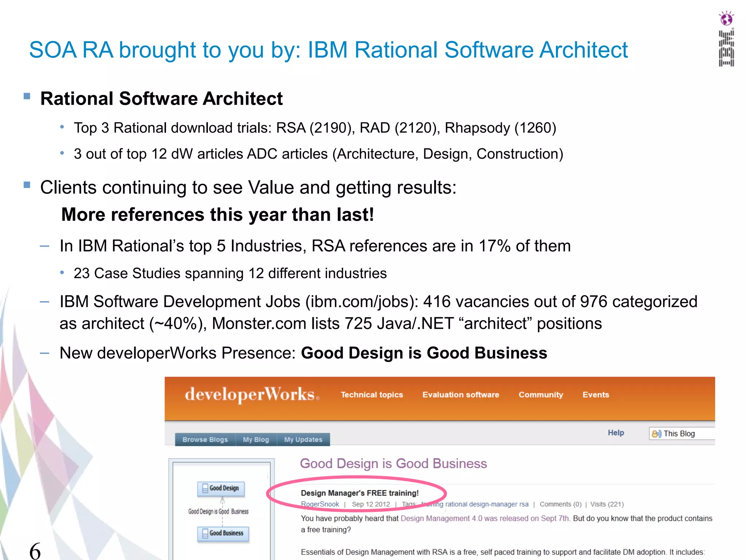Click the Good Design box in blog thumbnail
Image resolution: width=747 pixels, height=560 pixels.
(x=221, y=488)
